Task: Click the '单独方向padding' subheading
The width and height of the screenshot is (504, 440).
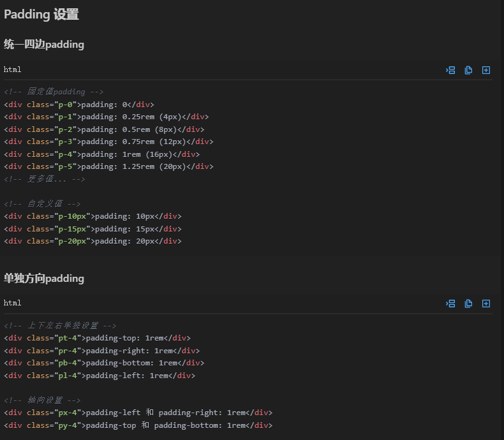Action: coord(44,279)
